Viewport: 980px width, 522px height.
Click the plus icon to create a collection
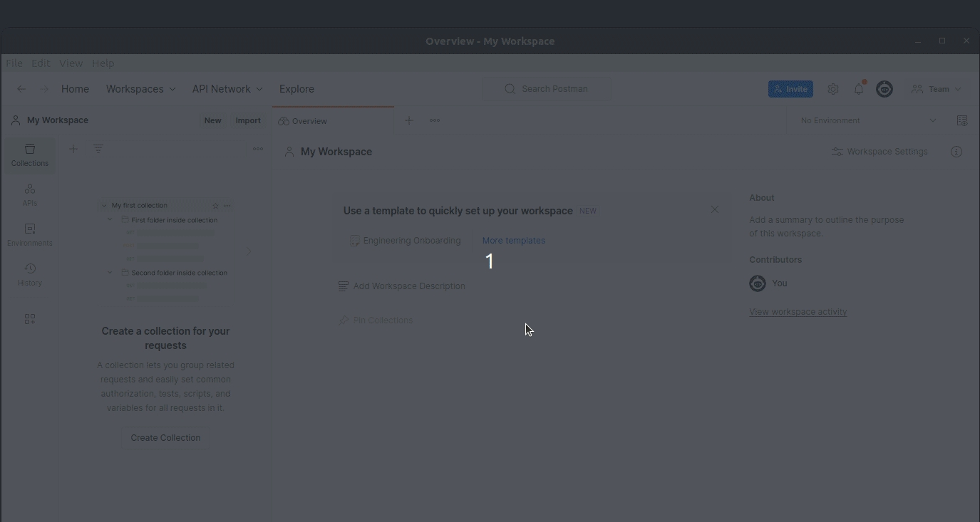(73, 149)
